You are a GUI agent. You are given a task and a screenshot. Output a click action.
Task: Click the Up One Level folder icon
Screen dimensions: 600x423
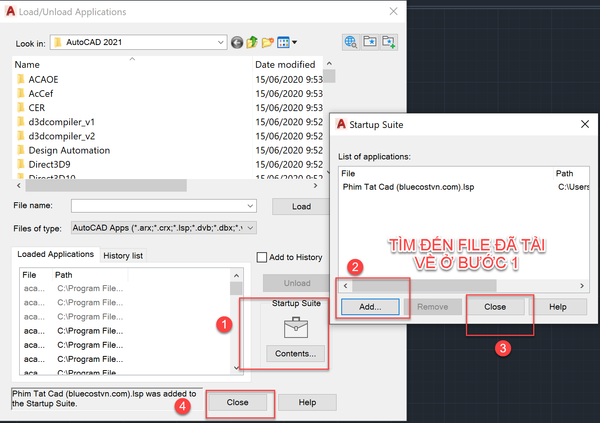(253, 42)
